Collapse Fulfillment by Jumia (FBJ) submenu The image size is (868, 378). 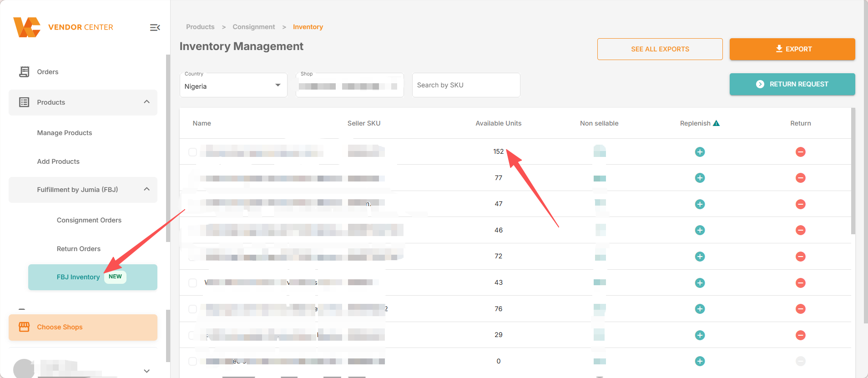pyautogui.click(x=146, y=189)
